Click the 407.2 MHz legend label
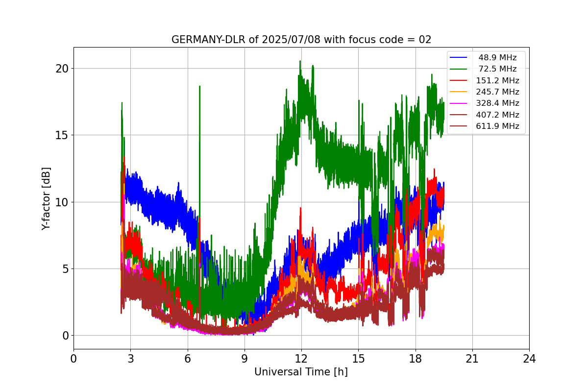588x392 pixels. tap(497, 115)
